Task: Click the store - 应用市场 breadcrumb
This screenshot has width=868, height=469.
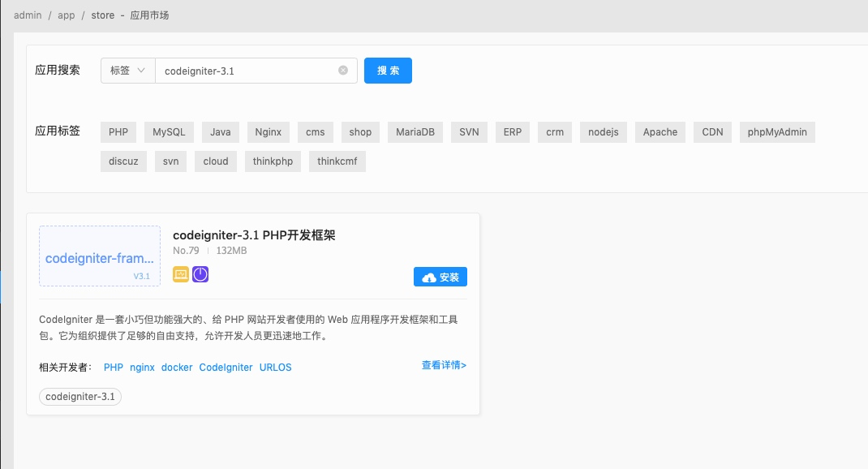Action: tap(130, 15)
